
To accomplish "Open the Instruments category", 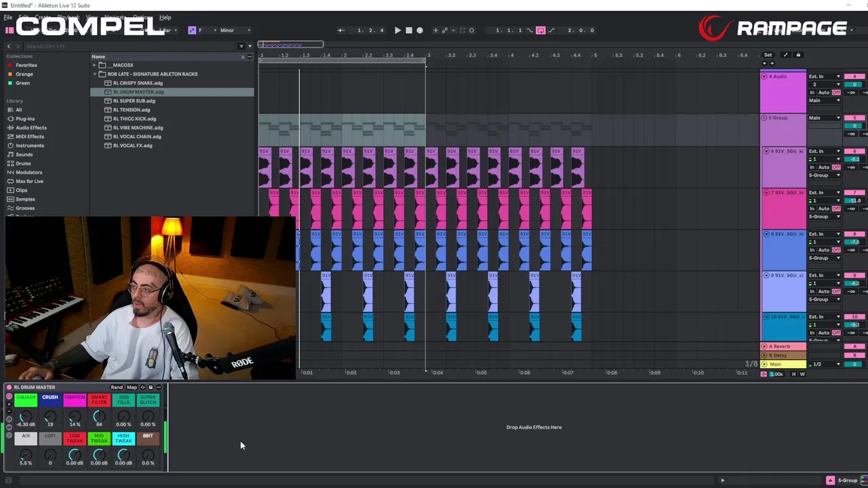I will coord(30,145).
